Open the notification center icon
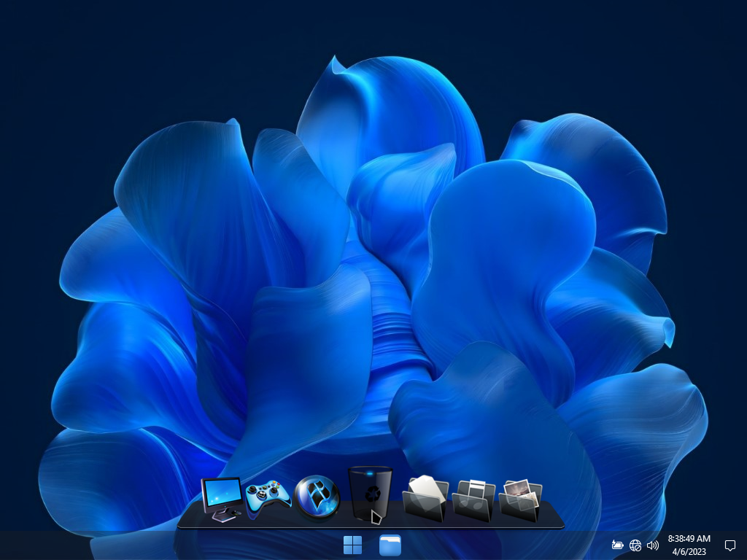 pyautogui.click(x=729, y=545)
